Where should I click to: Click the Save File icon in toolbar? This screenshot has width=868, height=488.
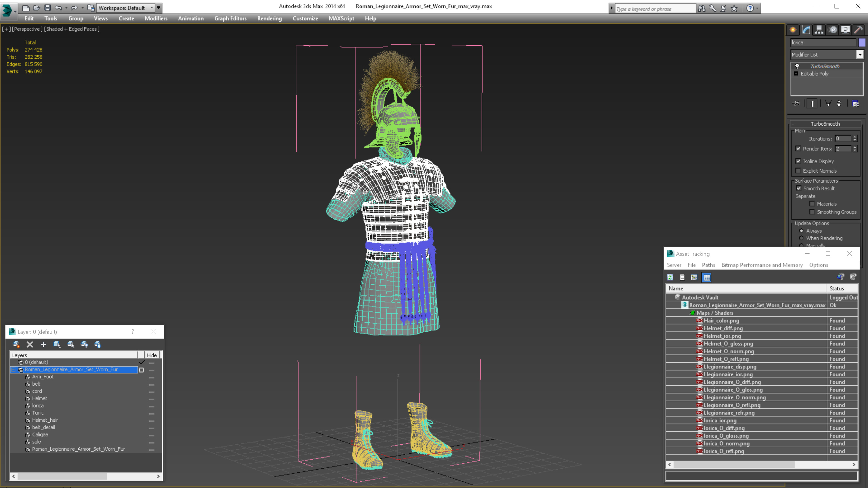pos(48,8)
